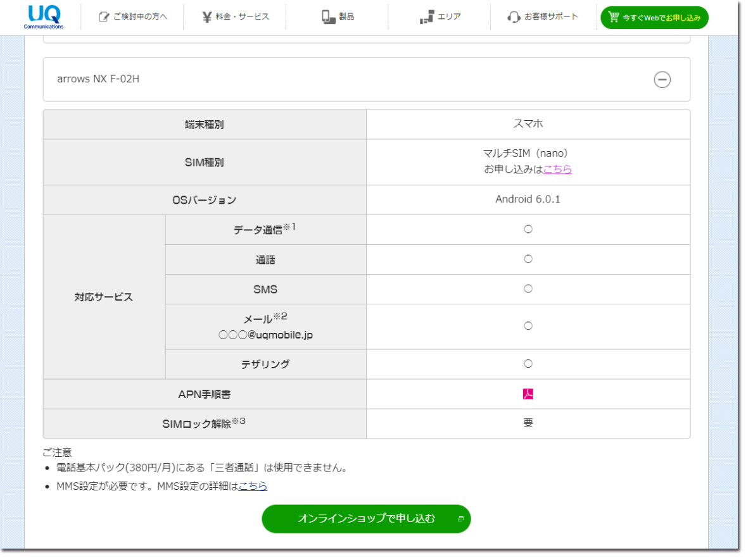
Task: Click the yen icon for 料金・サービス
Action: pos(206,17)
